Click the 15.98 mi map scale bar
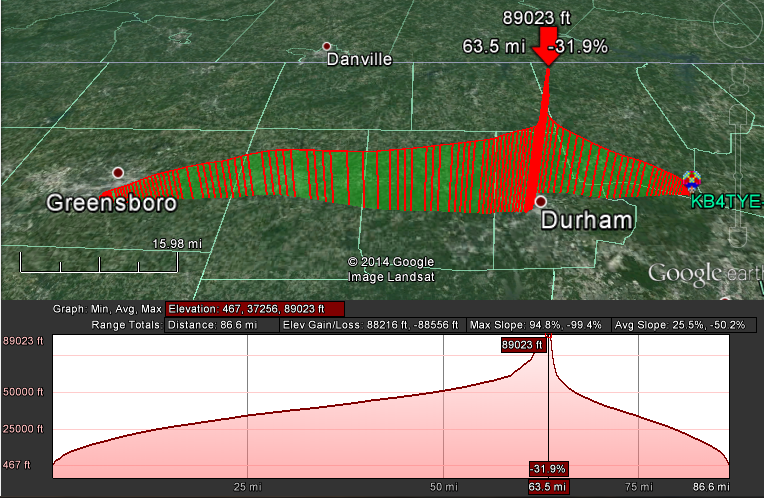The image size is (764, 498). [100, 262]
